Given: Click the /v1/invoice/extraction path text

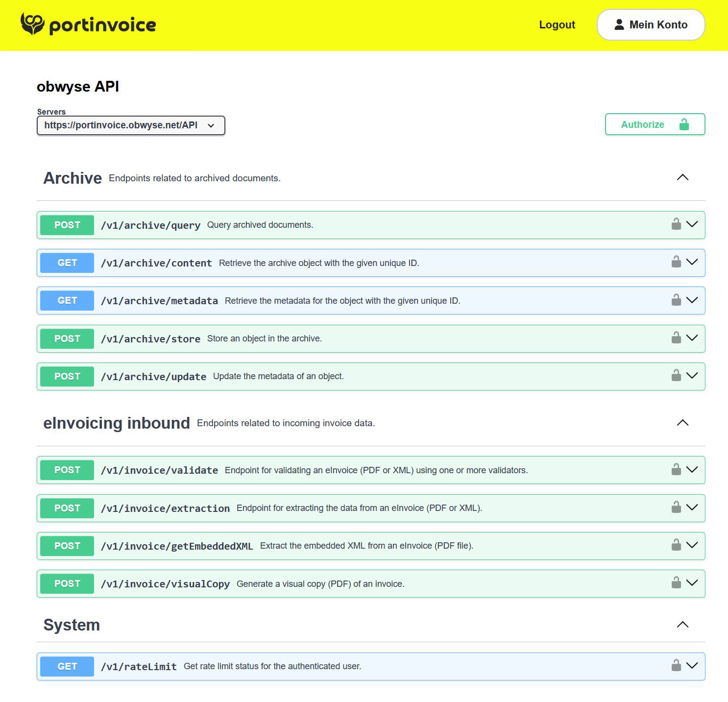Looking at the screenshot, I should click(165, 508).
